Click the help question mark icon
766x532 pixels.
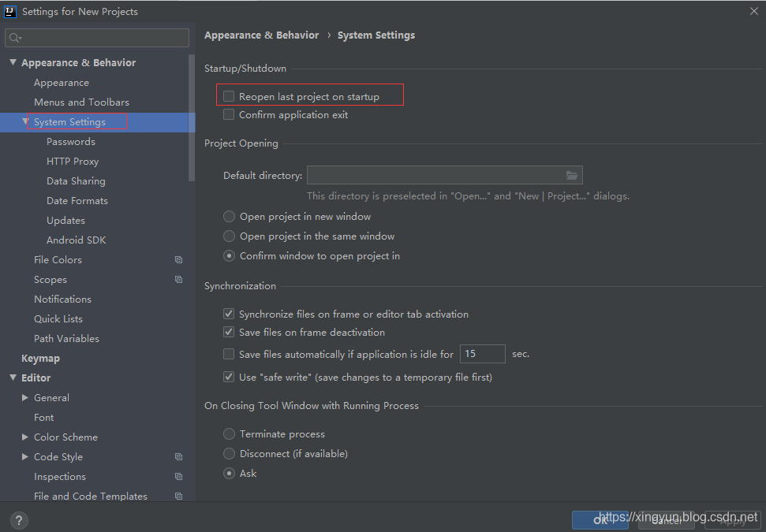tap(20, 520)
